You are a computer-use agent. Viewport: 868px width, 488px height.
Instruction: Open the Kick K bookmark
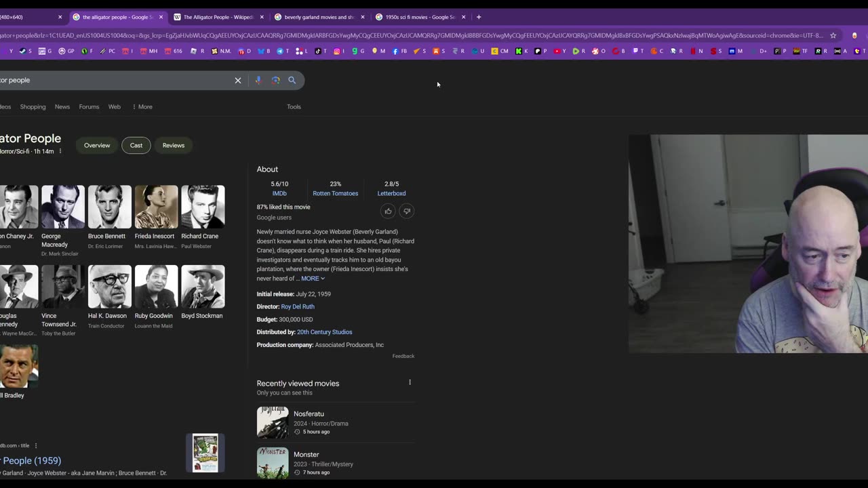(x=521, y=51)
